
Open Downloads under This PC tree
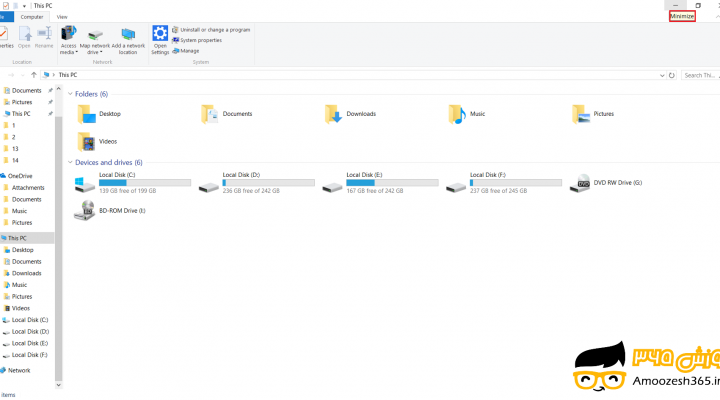(x=27, y=273)
